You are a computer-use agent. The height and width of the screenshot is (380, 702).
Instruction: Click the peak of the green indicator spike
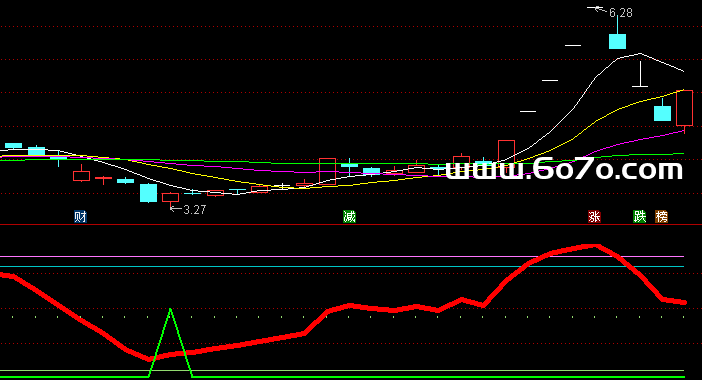pos(170,309)
